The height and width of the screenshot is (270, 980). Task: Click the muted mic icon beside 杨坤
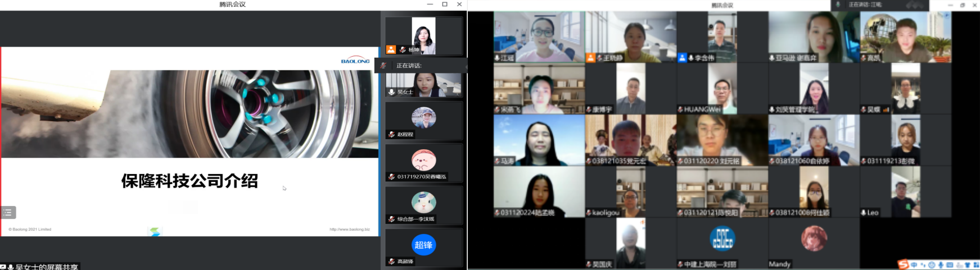403,50
